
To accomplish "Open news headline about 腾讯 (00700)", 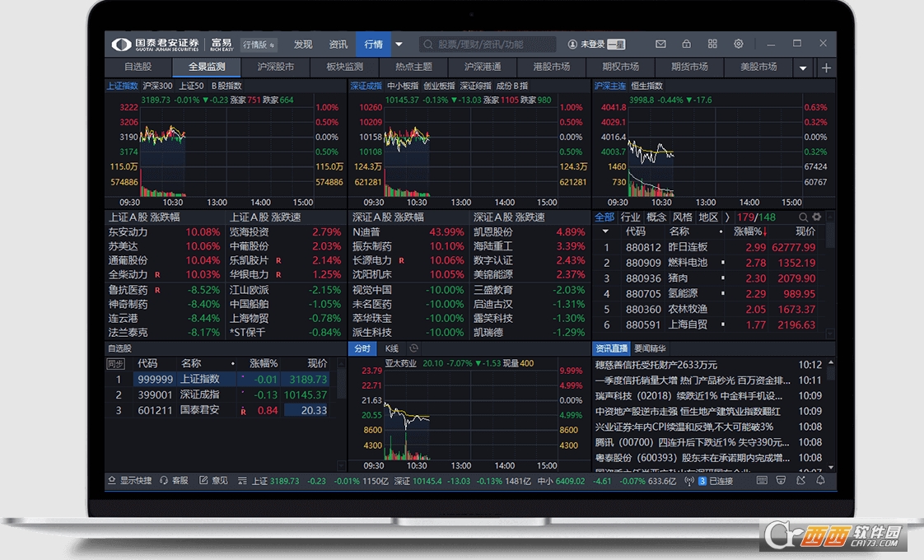I will click(x=688, y=442).
